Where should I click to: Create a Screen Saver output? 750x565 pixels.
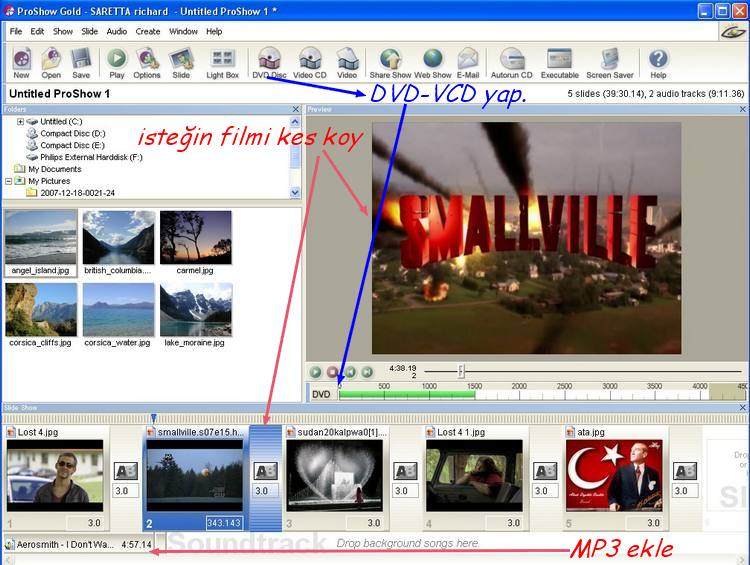click(x=610, y=63)
